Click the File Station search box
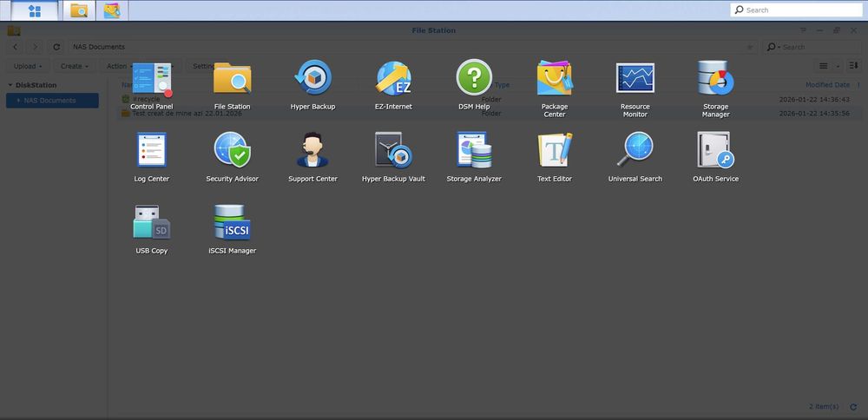 (x=811, y=47)
